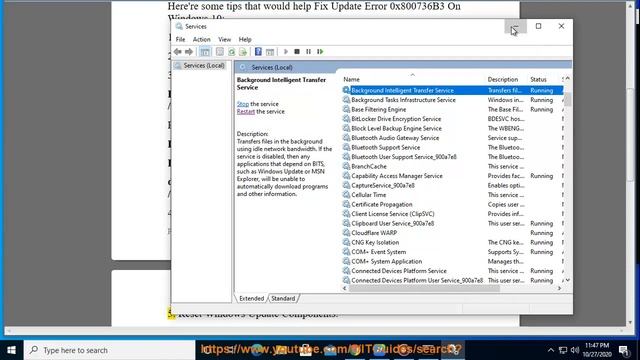Click in the Type here to search box

(110, 350)
